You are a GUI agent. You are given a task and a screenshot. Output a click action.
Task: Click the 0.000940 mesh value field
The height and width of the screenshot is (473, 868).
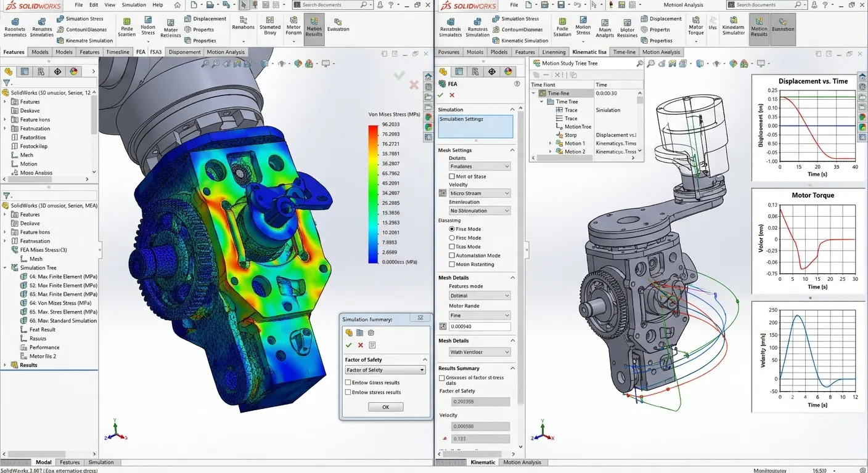480,326
